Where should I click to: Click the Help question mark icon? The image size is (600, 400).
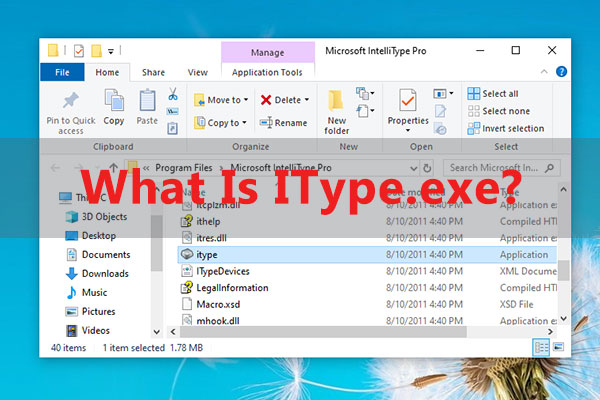pyautogui.click(x=561, y=72)
